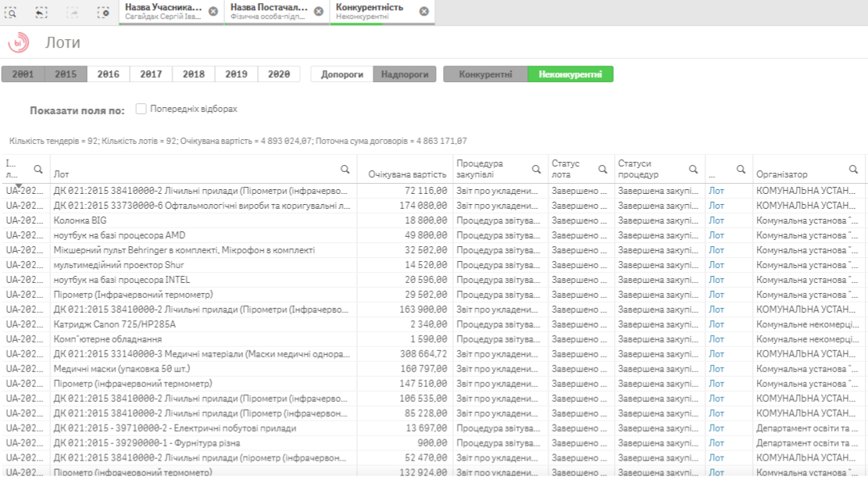Search in Процедура закупівлі column
868x480 pixels.
(537, 170)
